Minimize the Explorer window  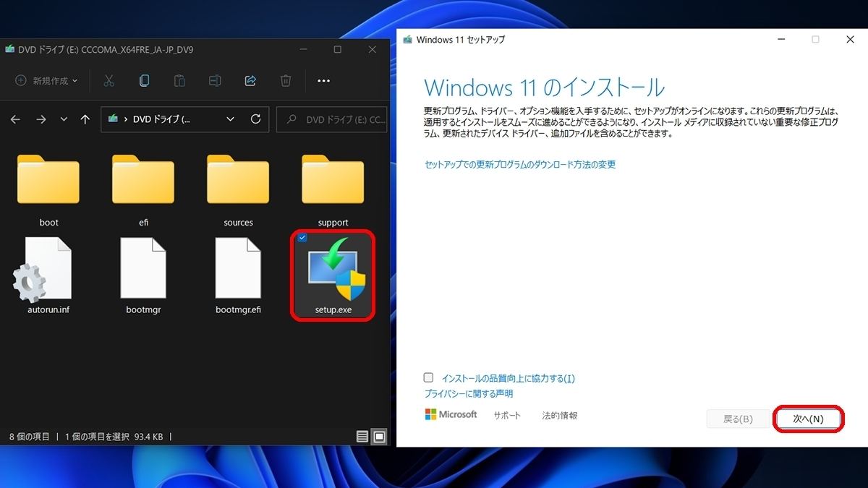coord(305,50)
